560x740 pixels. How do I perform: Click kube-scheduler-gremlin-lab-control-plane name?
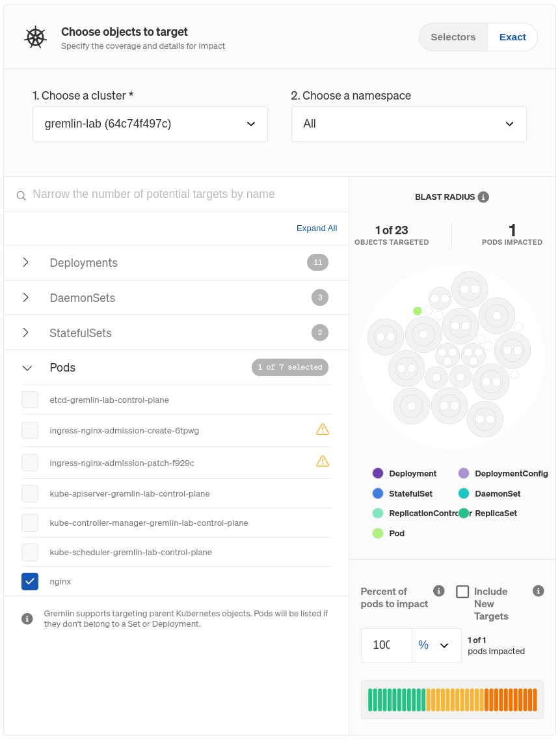pyautogui.click(x=131, y=552)
